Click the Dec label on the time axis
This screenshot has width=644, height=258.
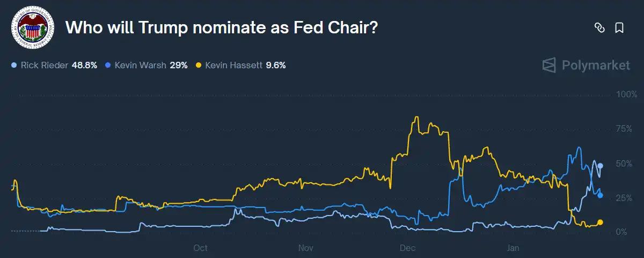(408, 248)
